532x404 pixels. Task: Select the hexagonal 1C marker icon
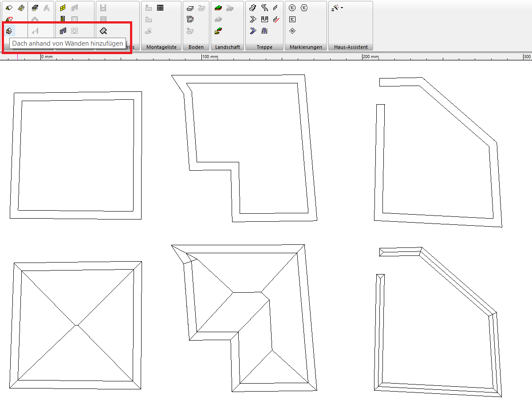point(304,8)
